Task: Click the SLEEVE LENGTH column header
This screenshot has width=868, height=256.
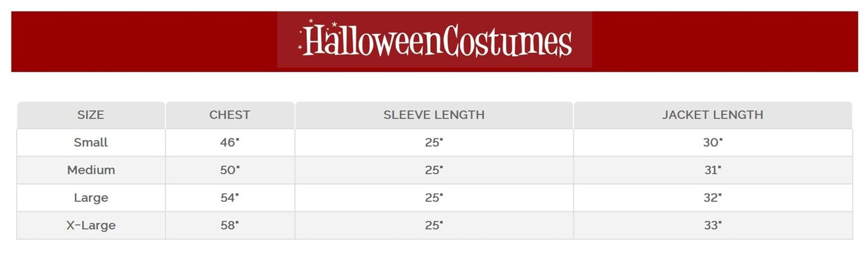Action: pos(434,115)
